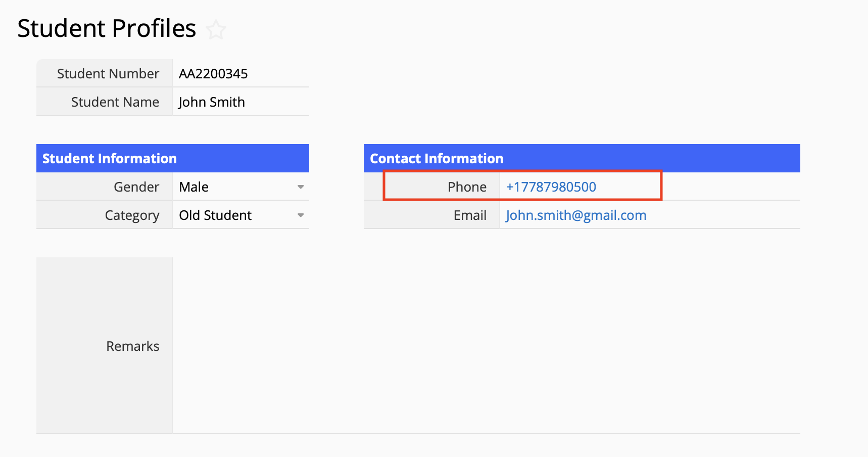Select the Male gender value

(194, 187)
